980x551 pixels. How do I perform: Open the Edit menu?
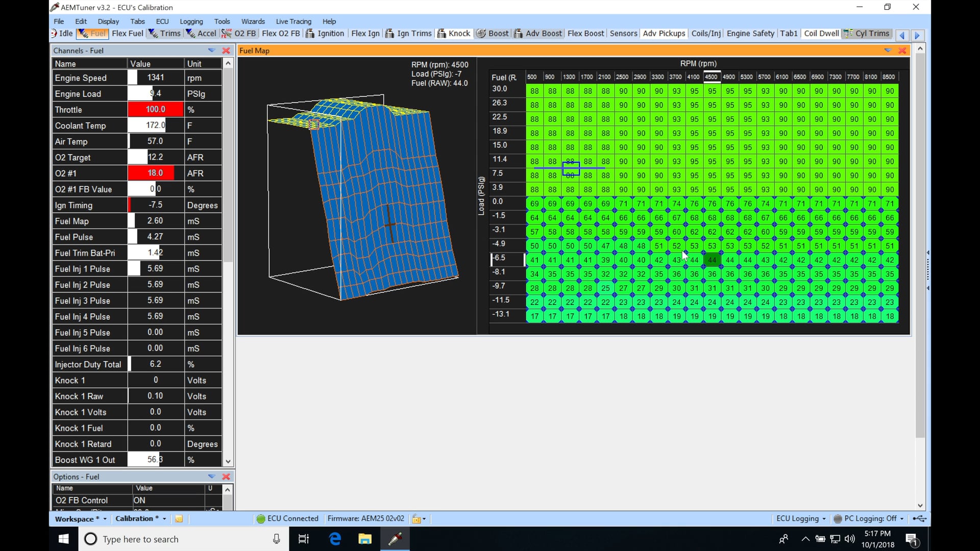pos(81,21)
